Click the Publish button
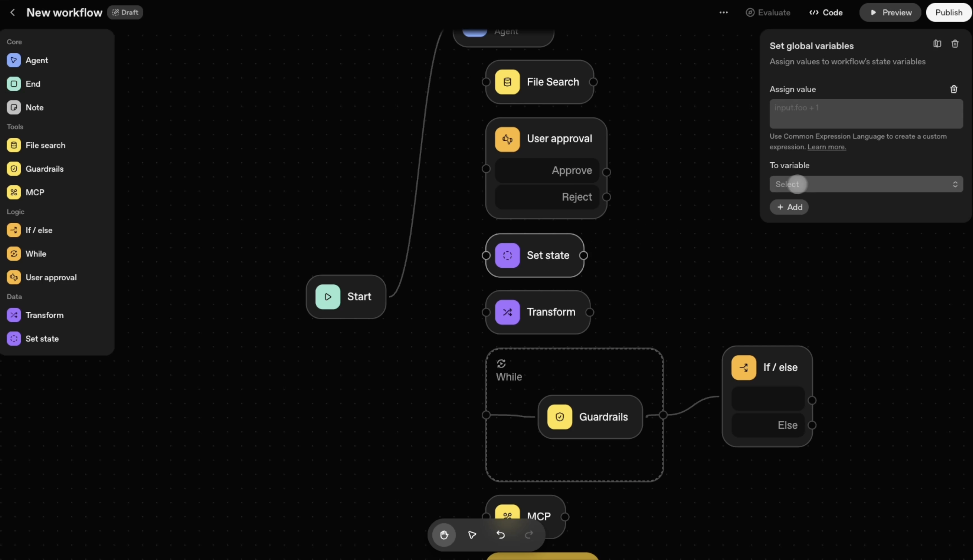973x560 pixels. pyautogui.click(x=948, y=12)
